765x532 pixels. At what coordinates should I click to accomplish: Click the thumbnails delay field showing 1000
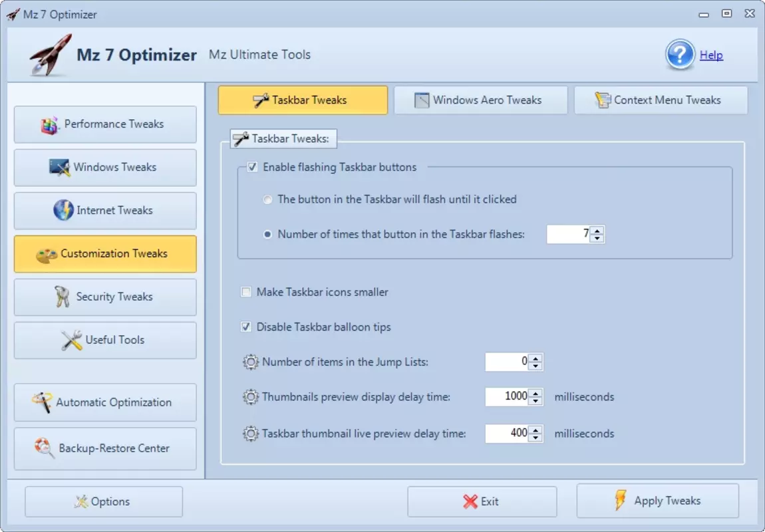[508, 397]
